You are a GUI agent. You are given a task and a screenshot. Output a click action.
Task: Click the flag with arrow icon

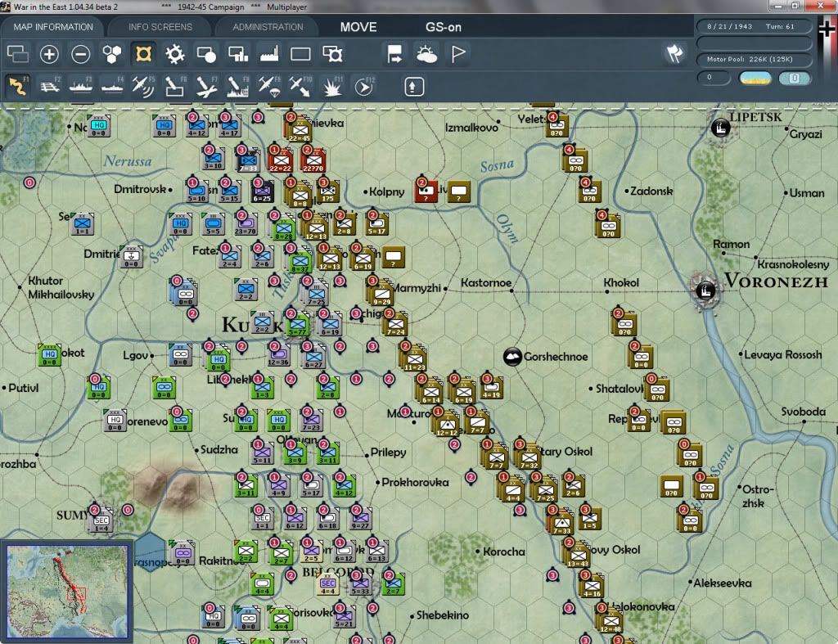(394, 54)
